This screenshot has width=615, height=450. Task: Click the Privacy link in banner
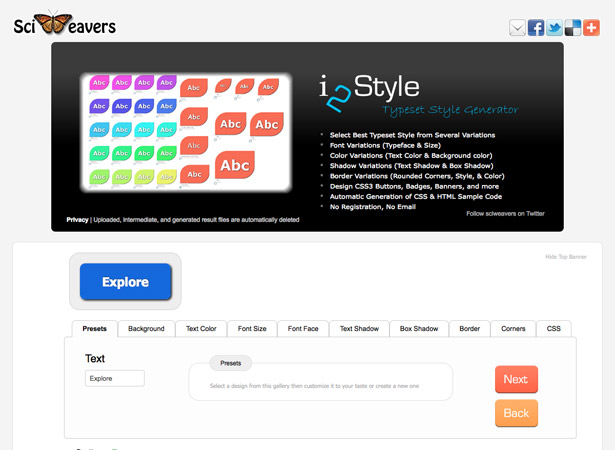(x=77, y=220)
